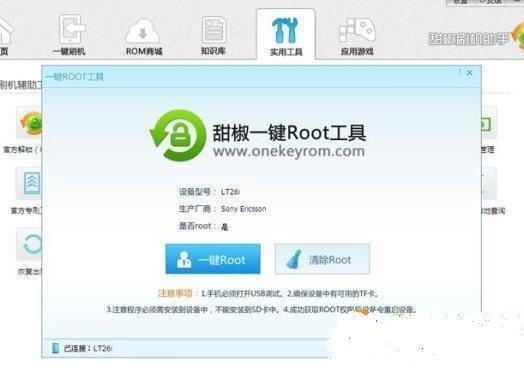Click the 注意事项 notice label

coord(175,293)
